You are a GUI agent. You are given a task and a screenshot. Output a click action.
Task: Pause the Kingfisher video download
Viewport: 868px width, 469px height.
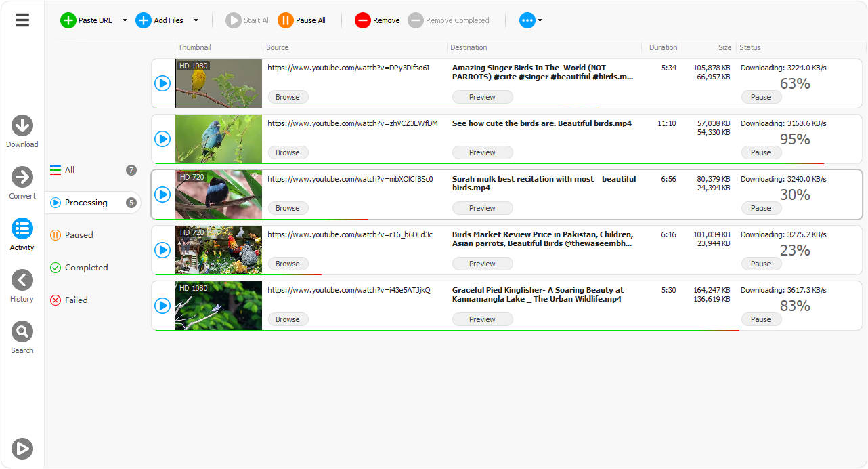[x=761, y=319]
